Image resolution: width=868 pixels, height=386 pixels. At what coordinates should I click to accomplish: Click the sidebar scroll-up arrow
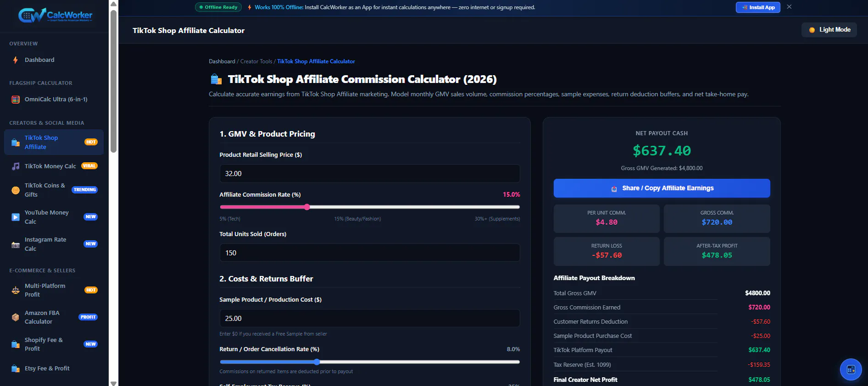[x=113, y=4]
